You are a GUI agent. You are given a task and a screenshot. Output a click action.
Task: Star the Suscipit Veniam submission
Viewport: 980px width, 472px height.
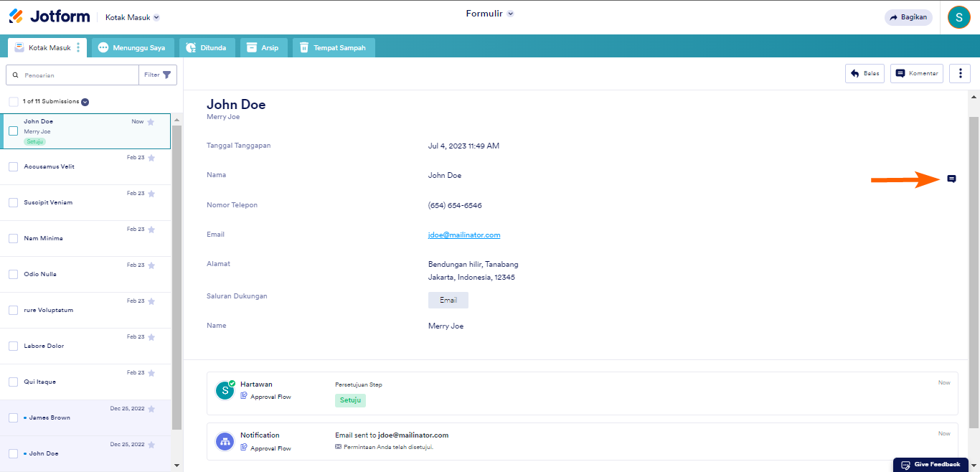pos(151,194)
